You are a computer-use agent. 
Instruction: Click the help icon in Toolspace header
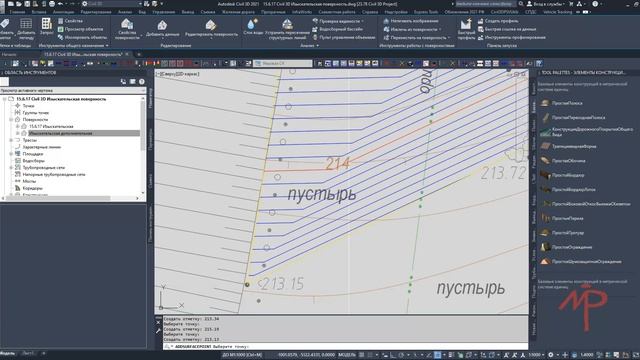coord(142,82)
